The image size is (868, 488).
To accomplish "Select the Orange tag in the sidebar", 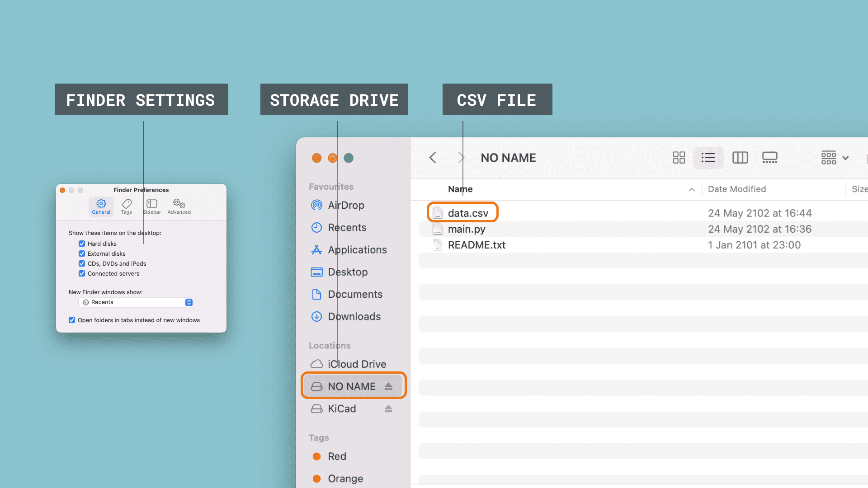I will tap(345, 479).
